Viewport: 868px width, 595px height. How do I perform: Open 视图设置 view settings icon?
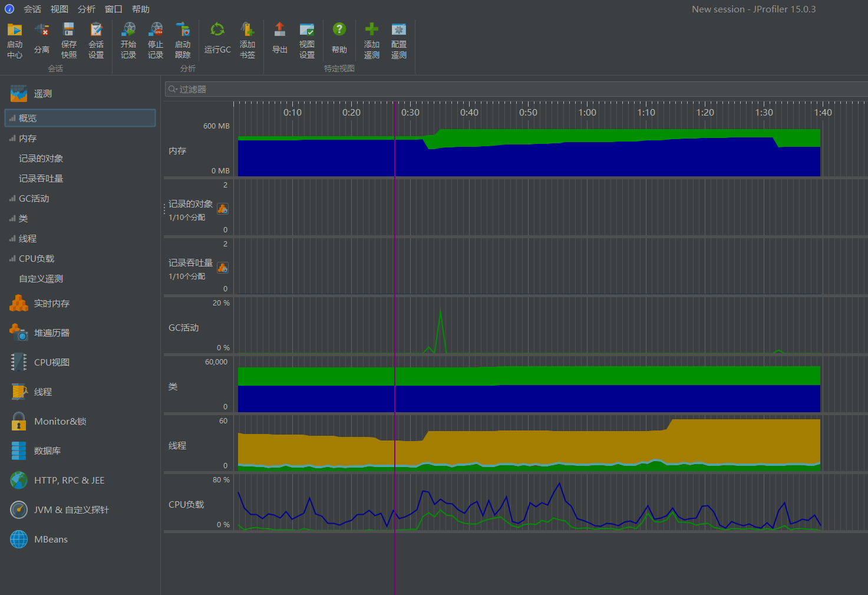coord(307,29)
